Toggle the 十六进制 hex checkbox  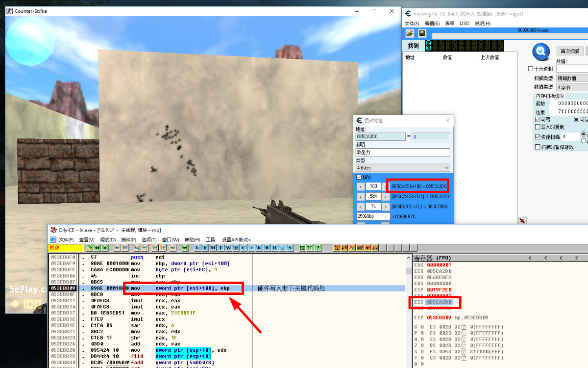coord(531,69)
